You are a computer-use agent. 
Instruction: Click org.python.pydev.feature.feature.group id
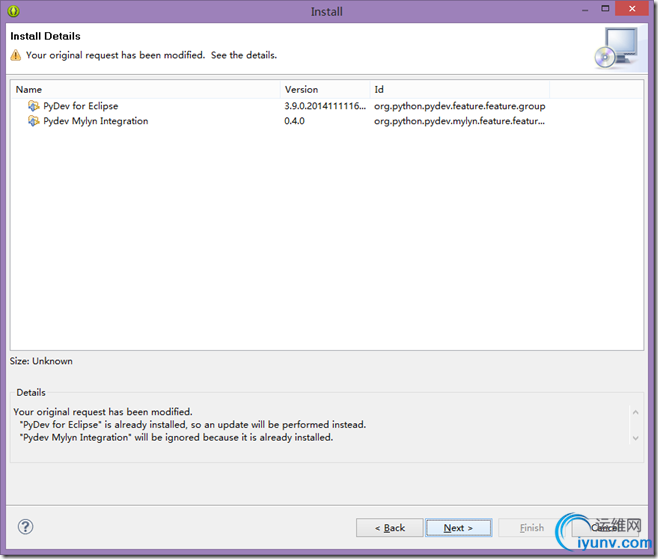(x=460, y=106)
